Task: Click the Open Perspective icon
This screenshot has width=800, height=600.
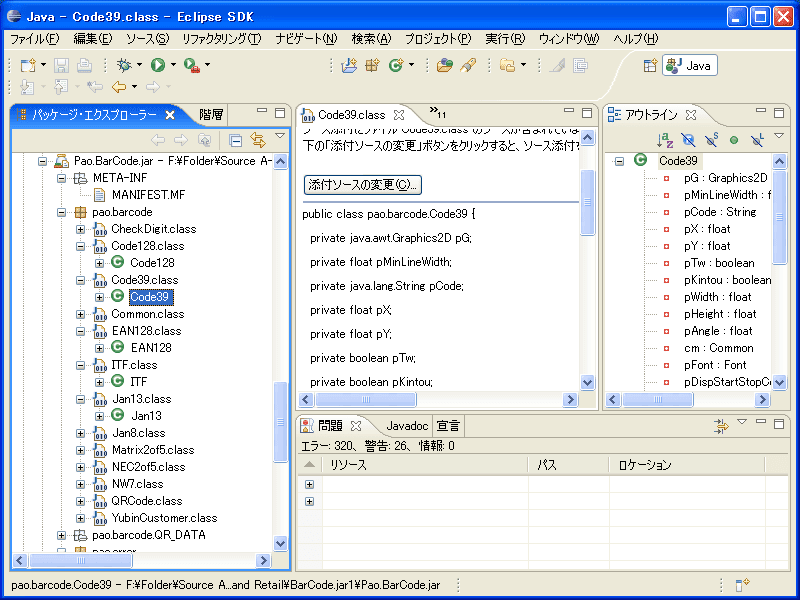Action: coord(650,65)
